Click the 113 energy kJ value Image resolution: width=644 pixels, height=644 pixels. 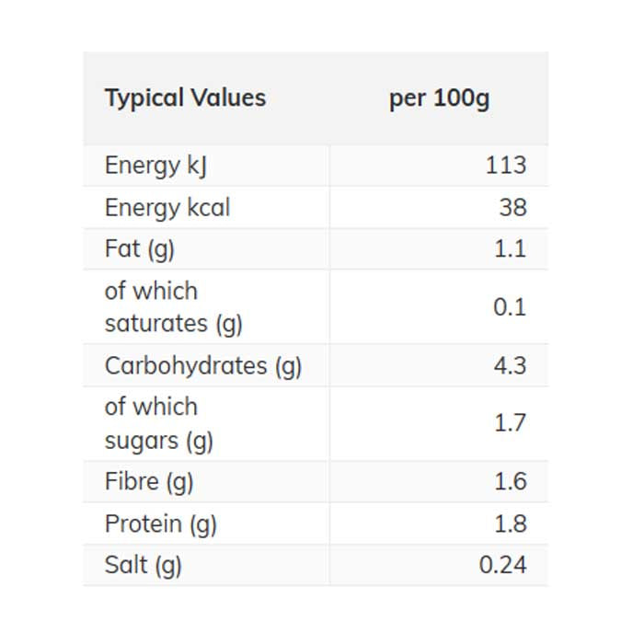(x=505, y=166)
